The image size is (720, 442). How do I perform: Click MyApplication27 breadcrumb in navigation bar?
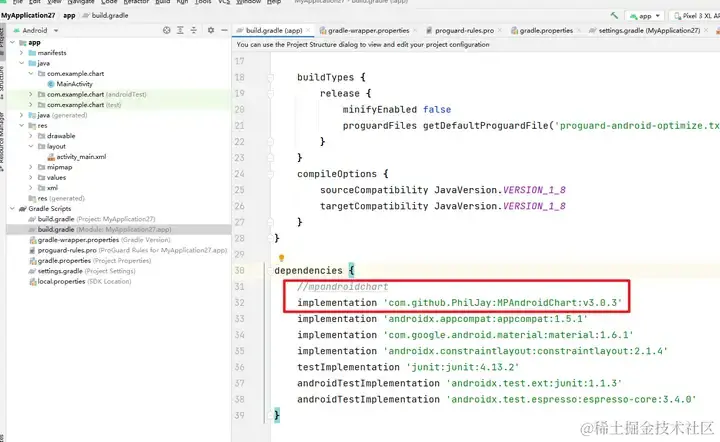click(x=28, y=16)
